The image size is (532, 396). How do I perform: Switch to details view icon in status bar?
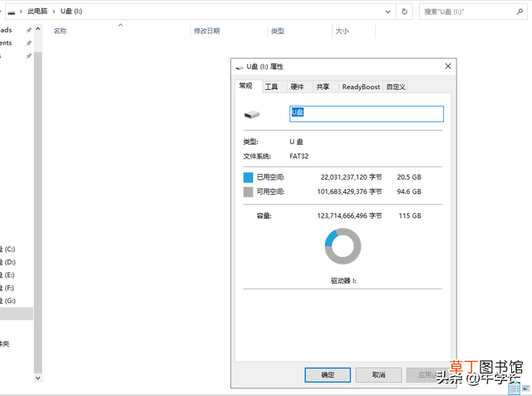(515, 389)
